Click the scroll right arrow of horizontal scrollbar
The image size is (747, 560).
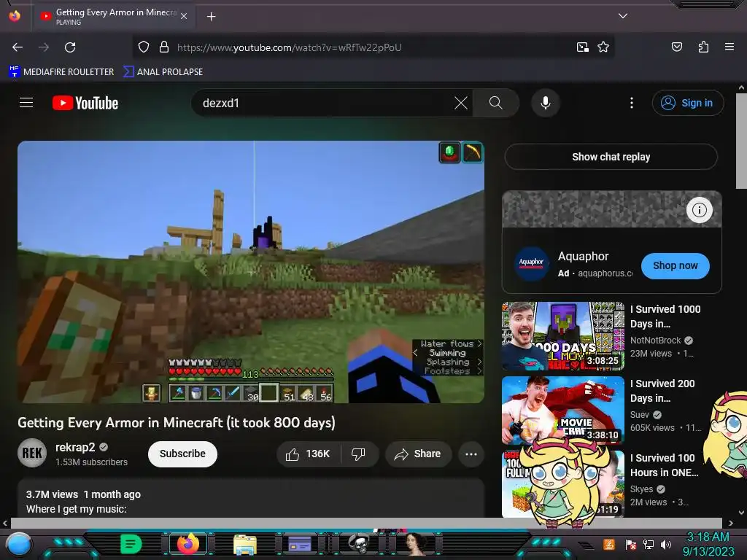(731, 523)
